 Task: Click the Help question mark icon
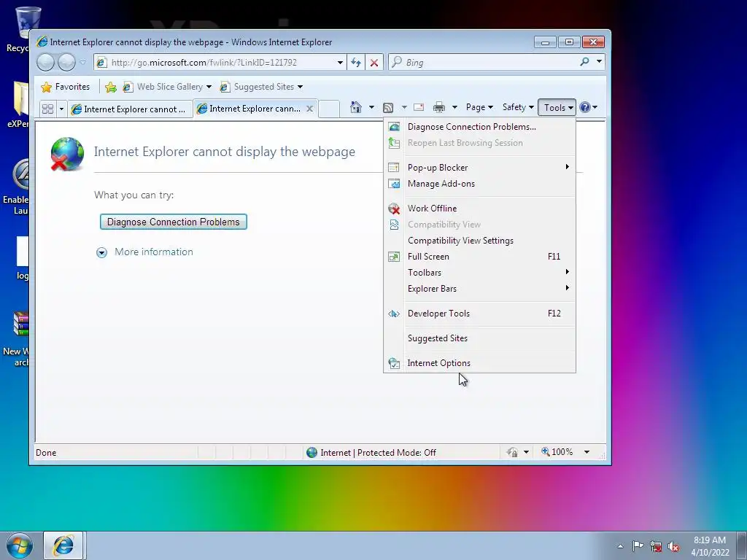[x=585, y=107]
